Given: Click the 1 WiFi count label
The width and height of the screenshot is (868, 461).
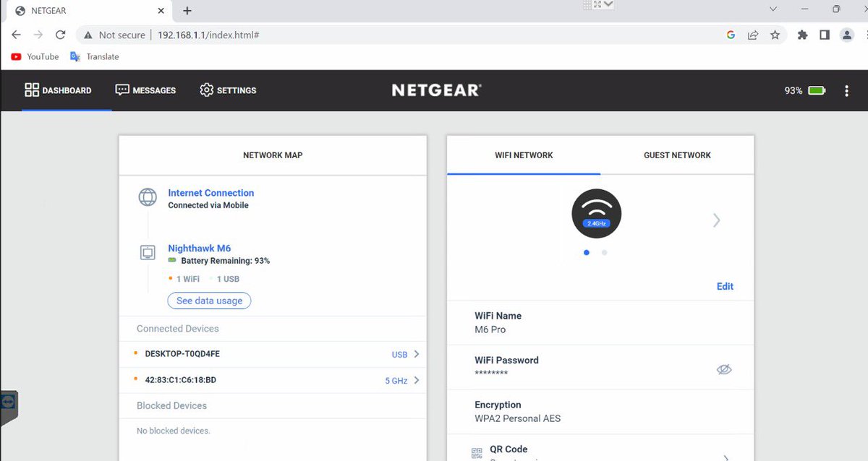Looking at the screenshot, I should 188,279.
